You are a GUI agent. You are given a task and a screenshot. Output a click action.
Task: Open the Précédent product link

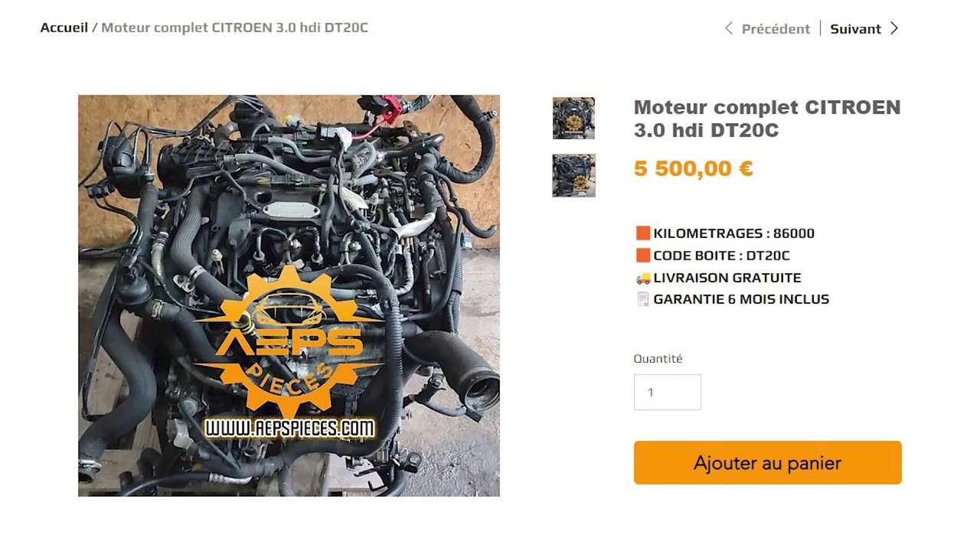click(776, 28)
